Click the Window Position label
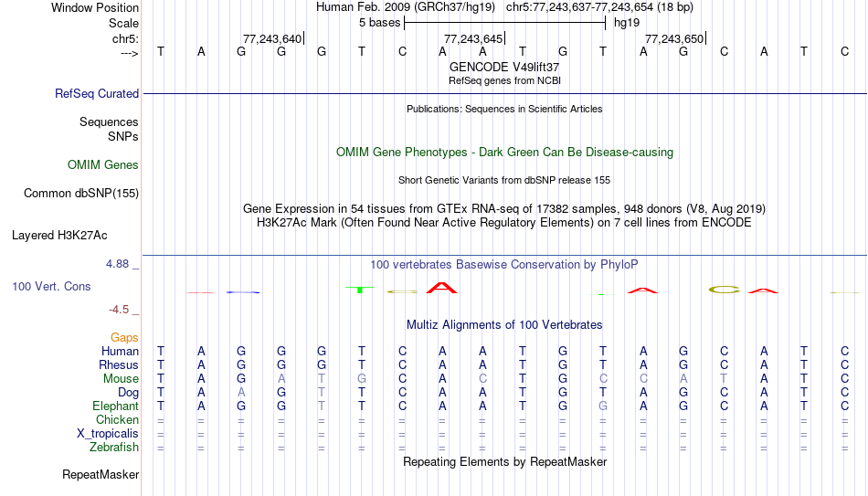Screen dimensions: 868x496 pos(95,7)
